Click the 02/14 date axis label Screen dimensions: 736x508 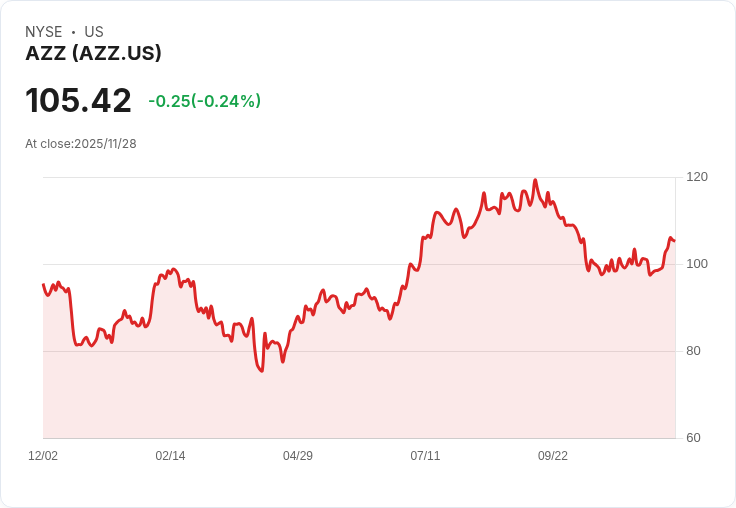tap(170, 455)
